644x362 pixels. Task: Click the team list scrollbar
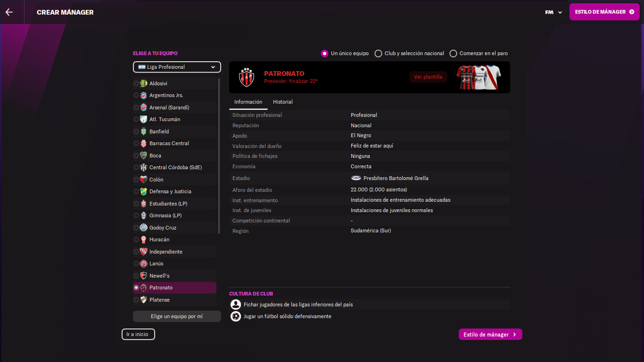(219, 156)
